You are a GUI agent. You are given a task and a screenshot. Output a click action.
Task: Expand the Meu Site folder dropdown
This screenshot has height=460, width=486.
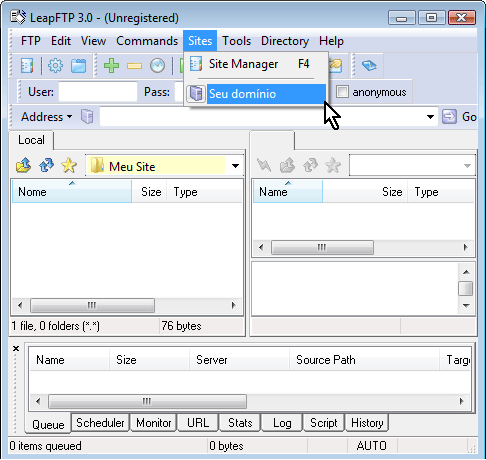coord(235,166)
